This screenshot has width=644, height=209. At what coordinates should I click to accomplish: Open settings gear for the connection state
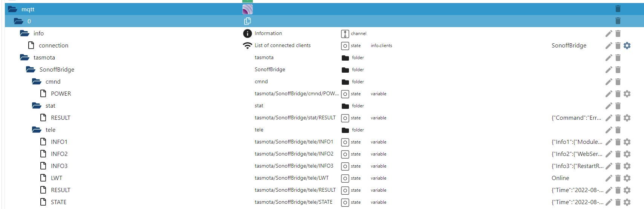pyautogui.click(x=627, y=46)
